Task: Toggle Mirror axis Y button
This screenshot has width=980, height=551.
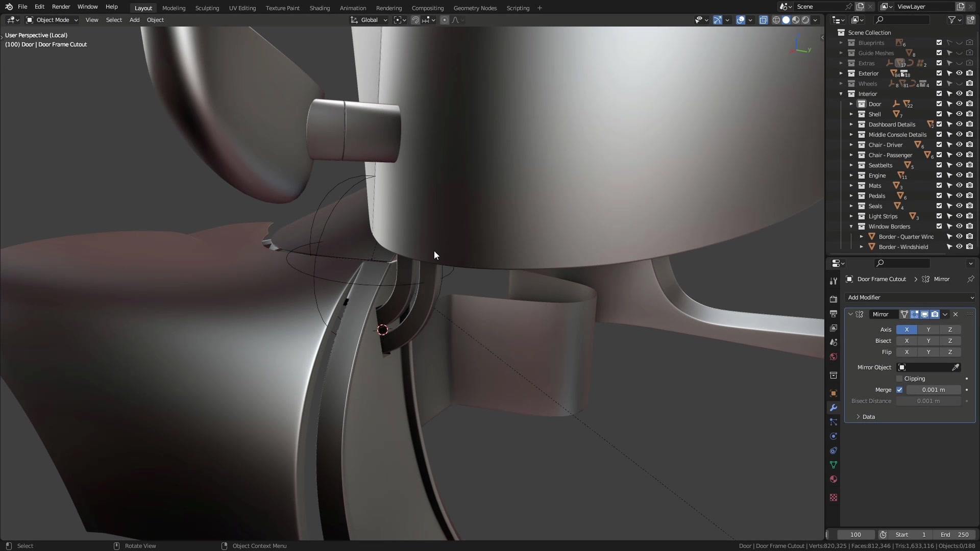Action: (928, 330)
